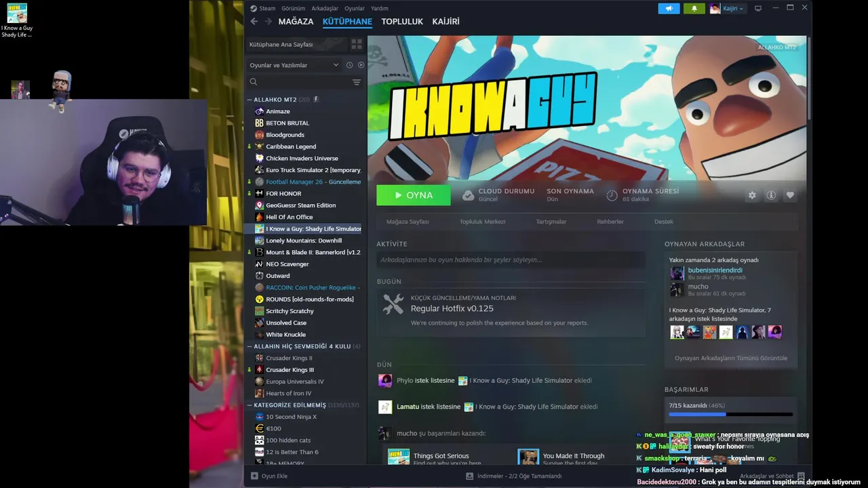
Task: Show game info icon
Action: (x=771, y=195)
